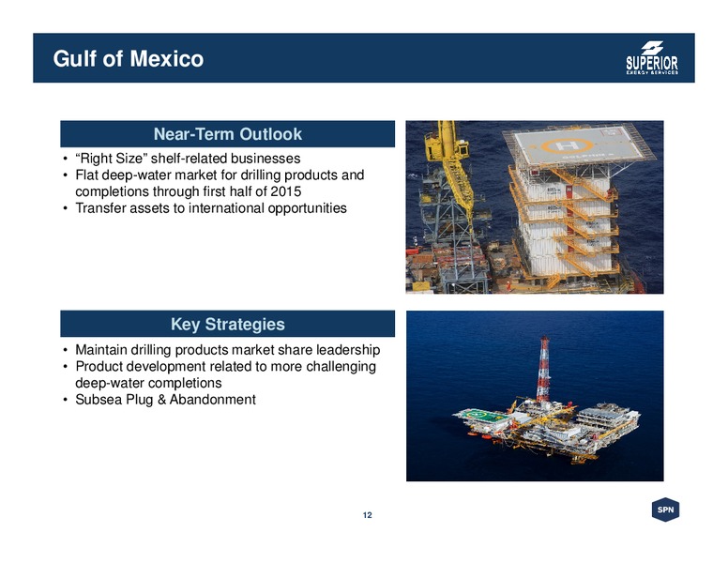Click the deep-water completions text line
Viewport: 728px width, 563px height.
pos(148,383)
